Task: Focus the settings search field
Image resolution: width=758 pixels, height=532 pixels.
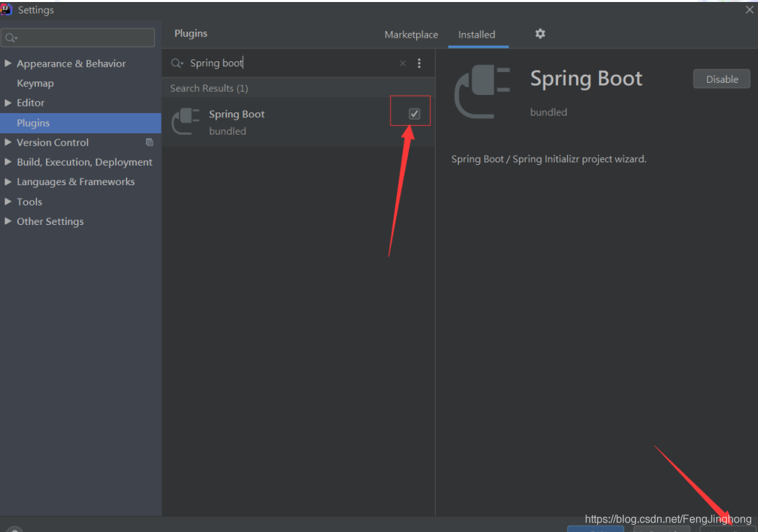Action: coord(78,38)
